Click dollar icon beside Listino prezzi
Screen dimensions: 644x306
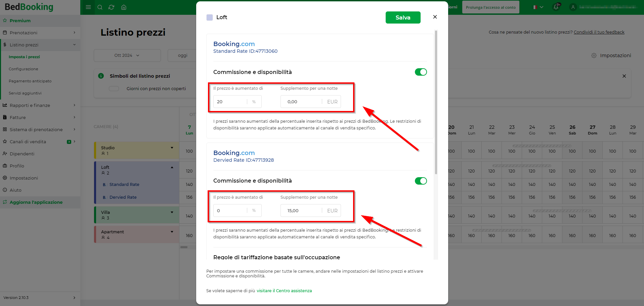point(5,45)
